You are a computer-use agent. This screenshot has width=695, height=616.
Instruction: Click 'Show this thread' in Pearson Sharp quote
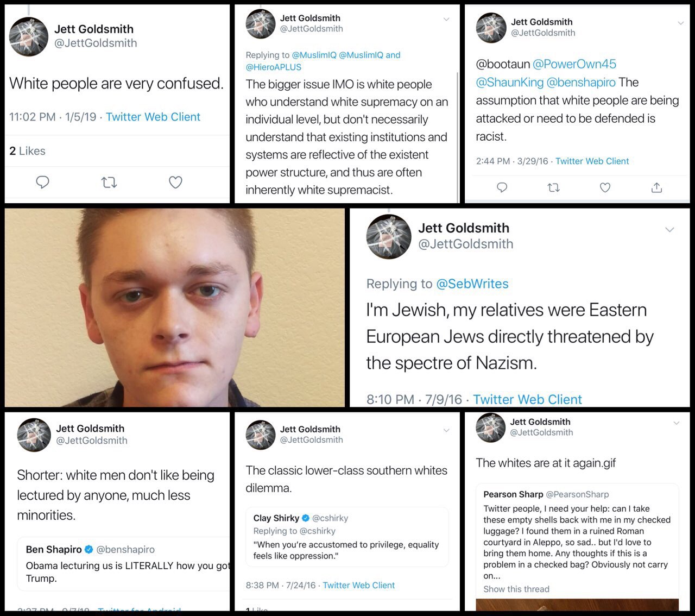click(516, 589)
